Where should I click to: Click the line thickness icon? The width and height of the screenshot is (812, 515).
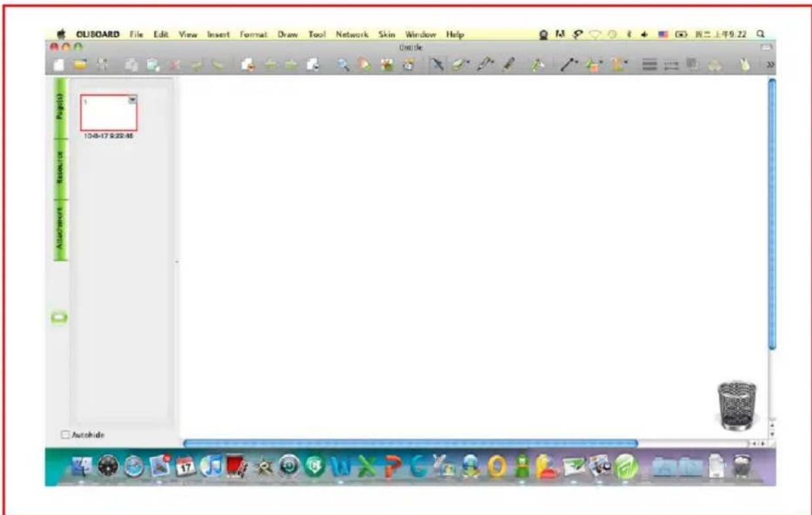click(x=649, y=65)
